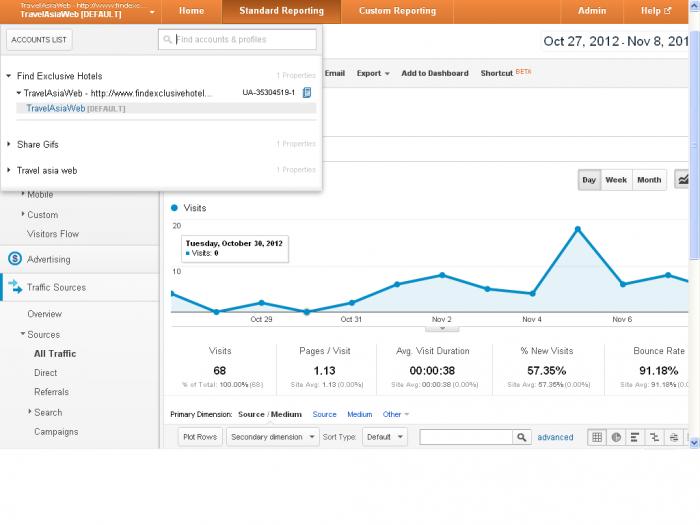Open Referrals report
Screen dimensions: 700x525
tap(51, 392)
